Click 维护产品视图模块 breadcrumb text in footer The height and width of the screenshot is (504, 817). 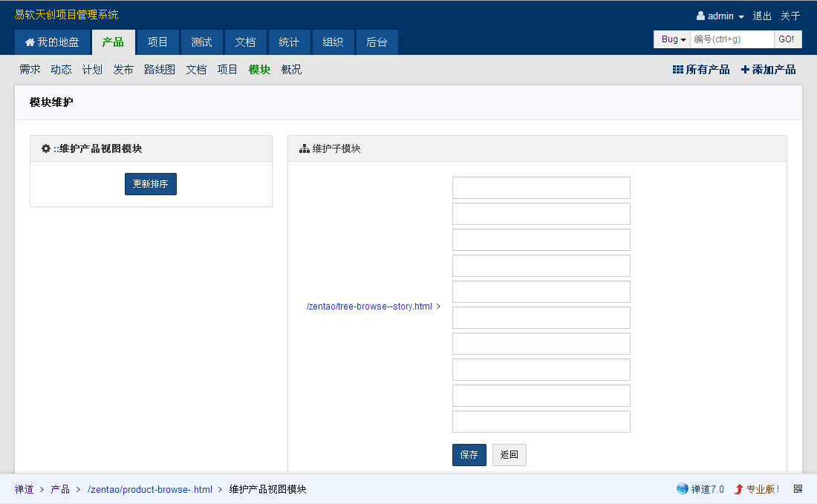pos(268,489)
